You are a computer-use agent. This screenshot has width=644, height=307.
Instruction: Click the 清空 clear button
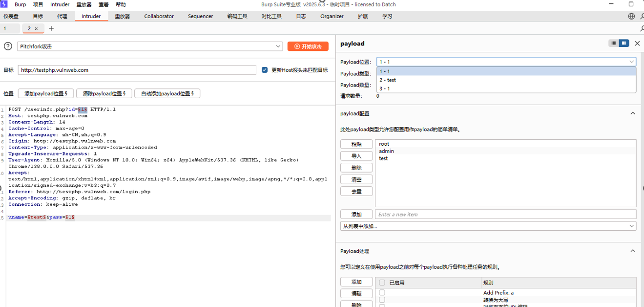(356, 179)
